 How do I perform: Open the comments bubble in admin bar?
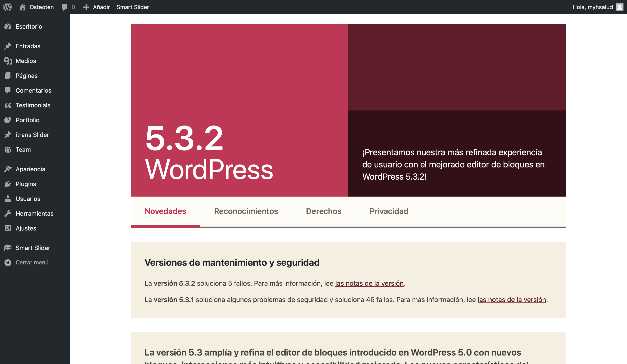[64, 7]
